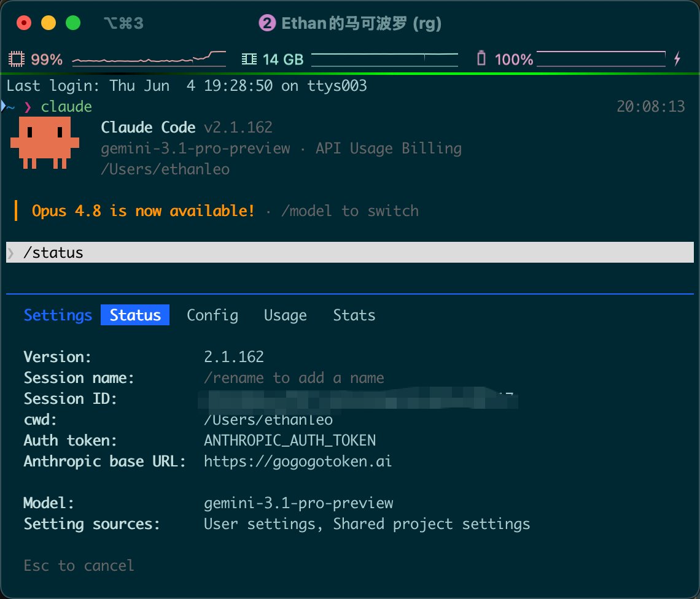Click the 99% CPU usage value
700x599 pixels.
pos(47,60)
